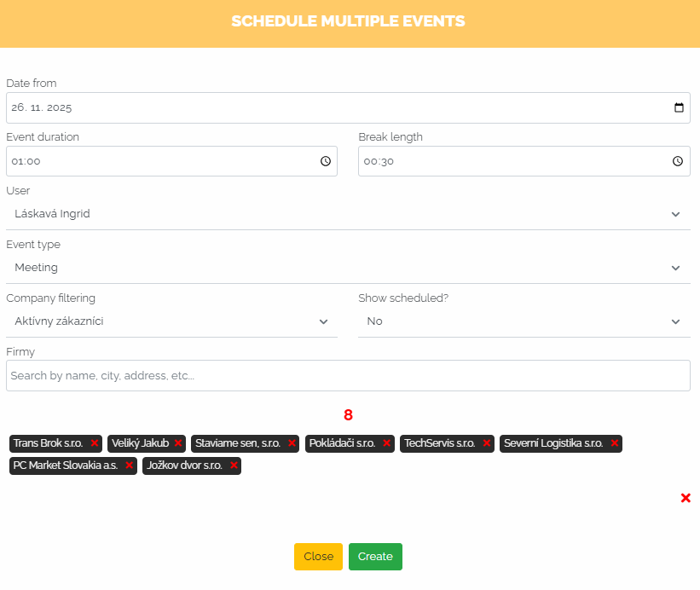Open the calendar picker in Date from

(x=679, y=108)
